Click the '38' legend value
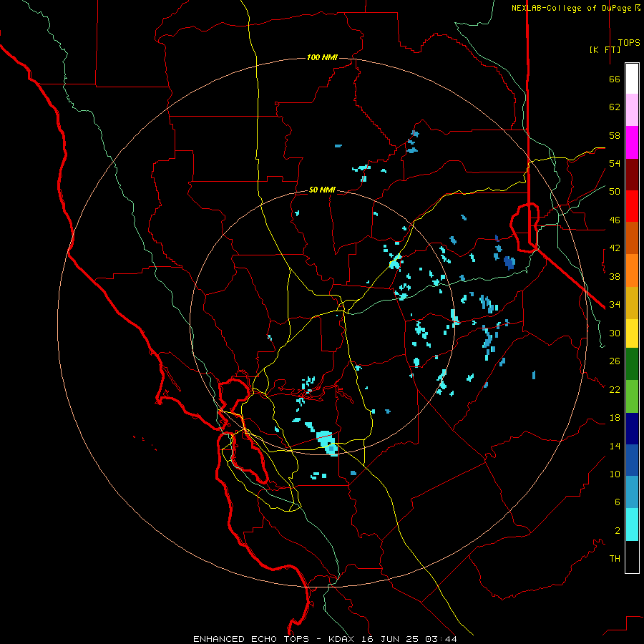Image resolution: width=644 pixels, height=644 pixels. 615,276
